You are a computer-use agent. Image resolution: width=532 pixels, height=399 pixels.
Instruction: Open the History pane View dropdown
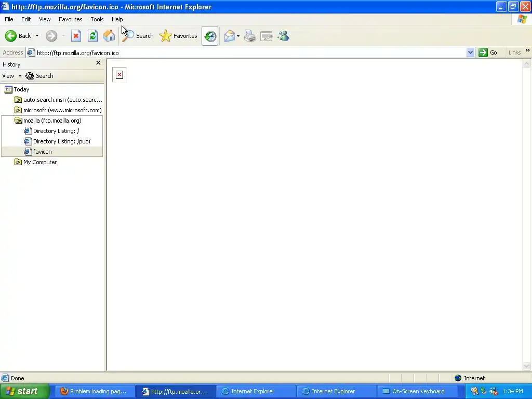pyautogui.click(x=11, y=76)
